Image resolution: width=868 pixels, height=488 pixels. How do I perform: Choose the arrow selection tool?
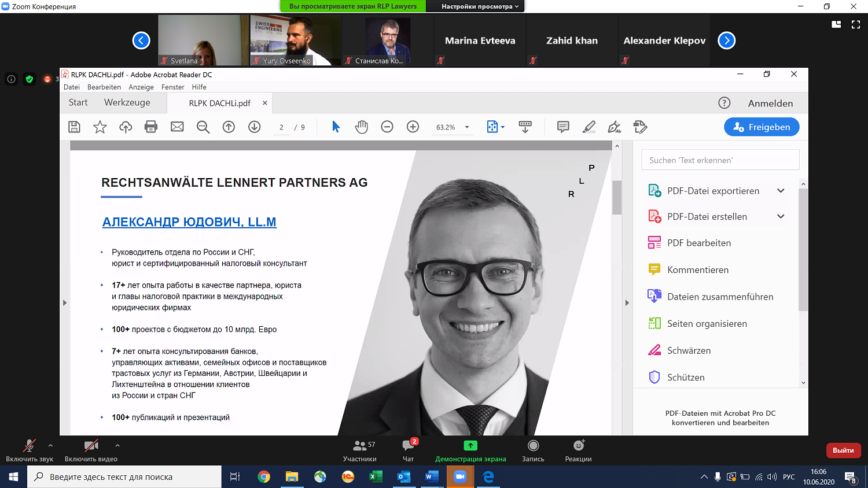pos(336,127)
